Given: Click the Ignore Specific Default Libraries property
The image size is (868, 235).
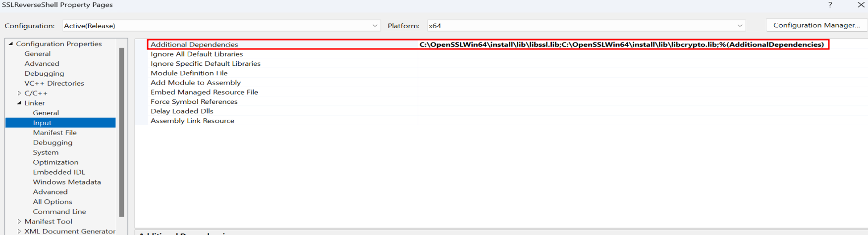Looking at the screenshot, I should 206,63.
